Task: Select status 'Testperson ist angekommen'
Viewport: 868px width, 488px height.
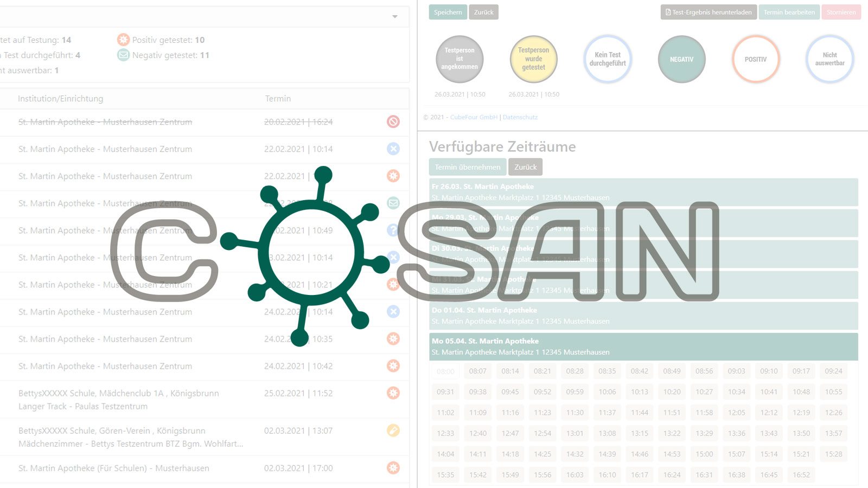Action: click(x=459, y=59)
